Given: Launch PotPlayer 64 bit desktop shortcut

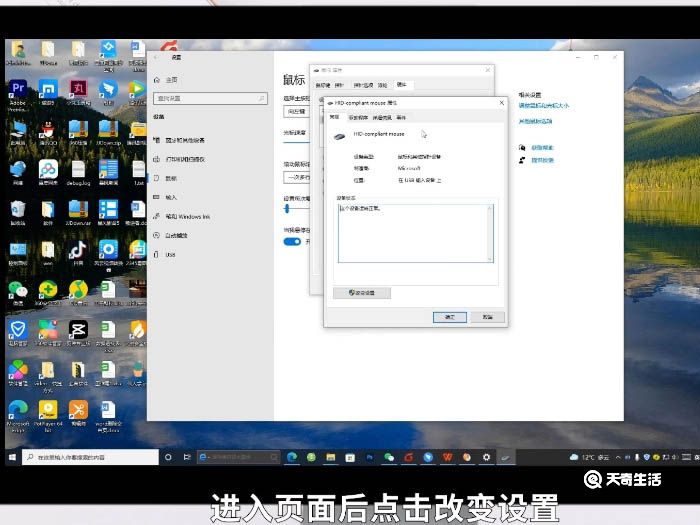Looking at the screenshot, I should [48, 415].
